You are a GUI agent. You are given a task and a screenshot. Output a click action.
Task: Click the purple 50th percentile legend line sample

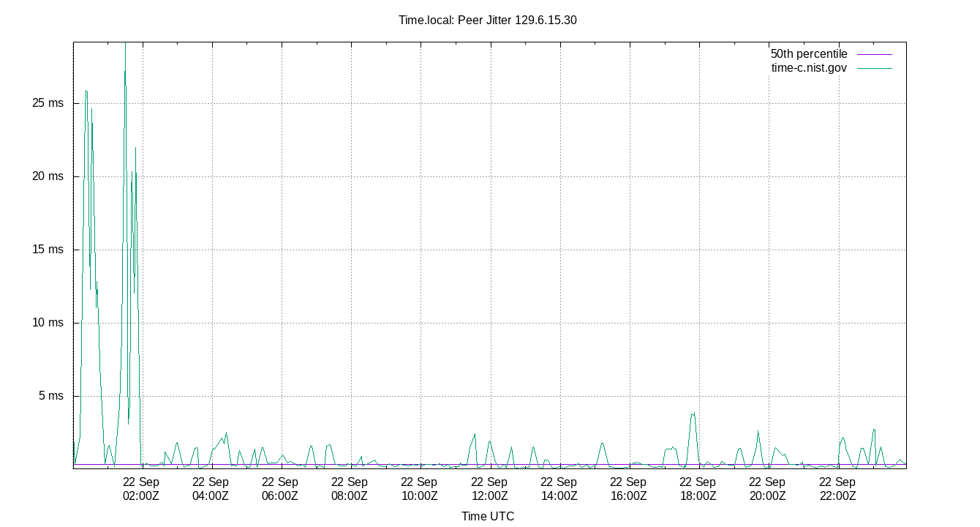point(874,54)
